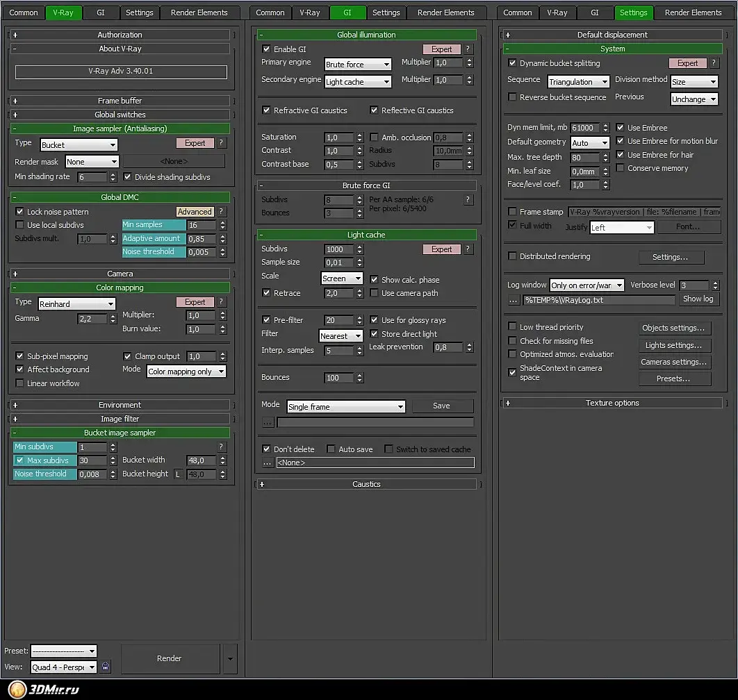This screenshot has height=700, width=738.
Task: Click the 3DMir.ru logo
Action: 44,690
